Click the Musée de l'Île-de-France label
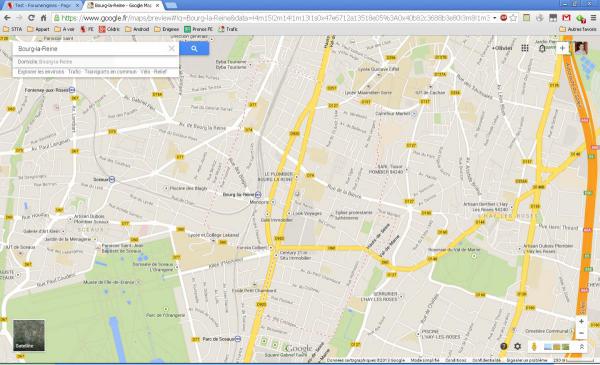This screenshot has width=600, height=365. [x=109, y=282]
